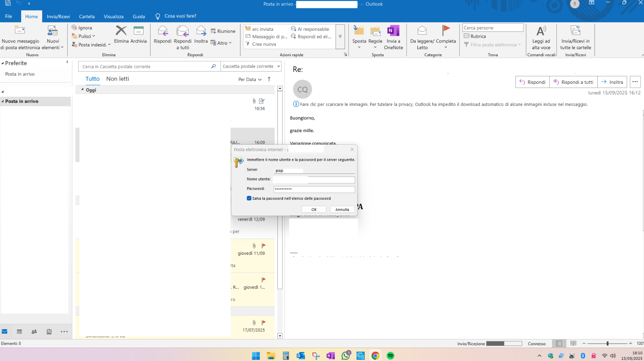
Task: Send to OneNote
Action: coord(393,37)
